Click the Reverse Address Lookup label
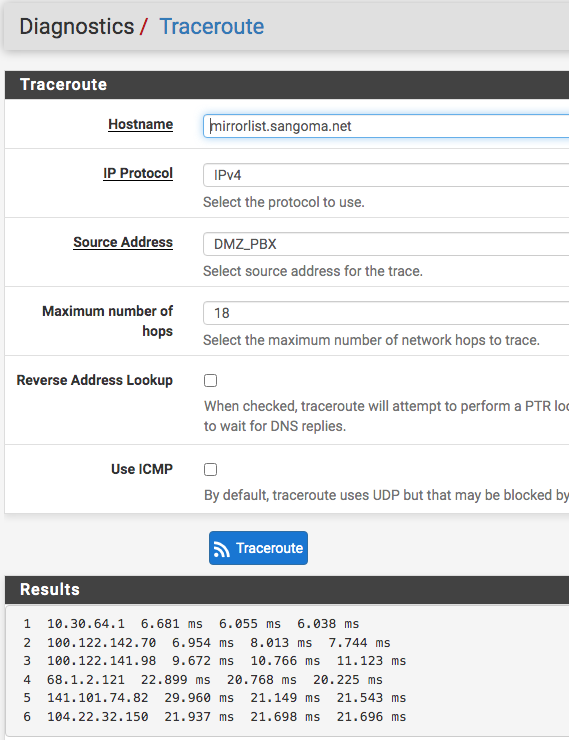569x740 pixels. pyautogui.click(x=95, y=380)
